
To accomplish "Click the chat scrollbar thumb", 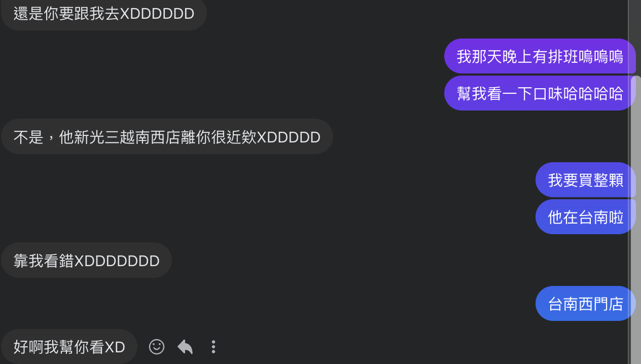I will (636, 220).
